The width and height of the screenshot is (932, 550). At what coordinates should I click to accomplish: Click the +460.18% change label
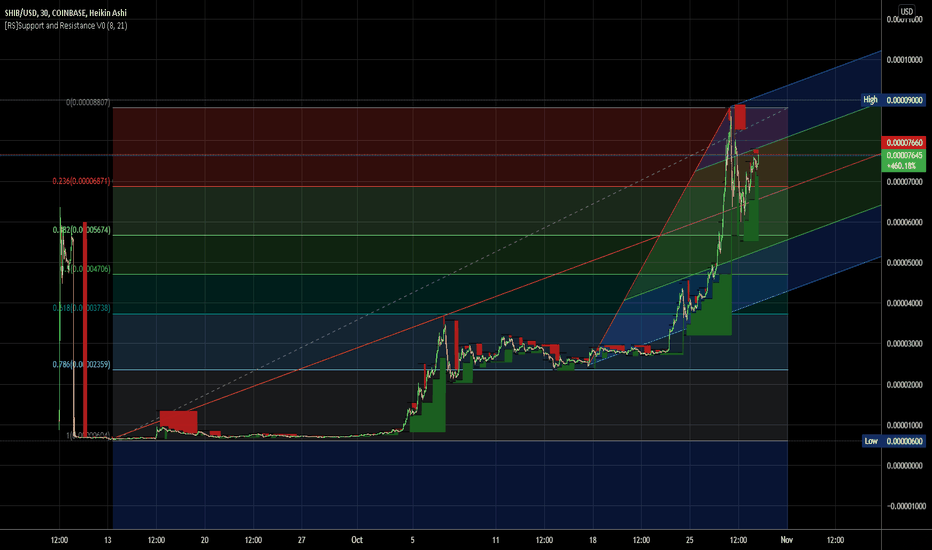(x=904, y=166)
